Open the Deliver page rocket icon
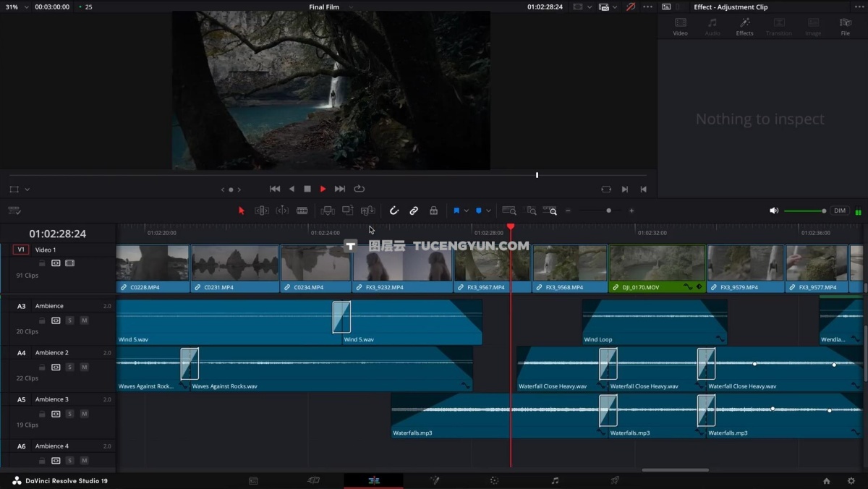The height and width of the screenshot is (489, 868). (615, 480)
